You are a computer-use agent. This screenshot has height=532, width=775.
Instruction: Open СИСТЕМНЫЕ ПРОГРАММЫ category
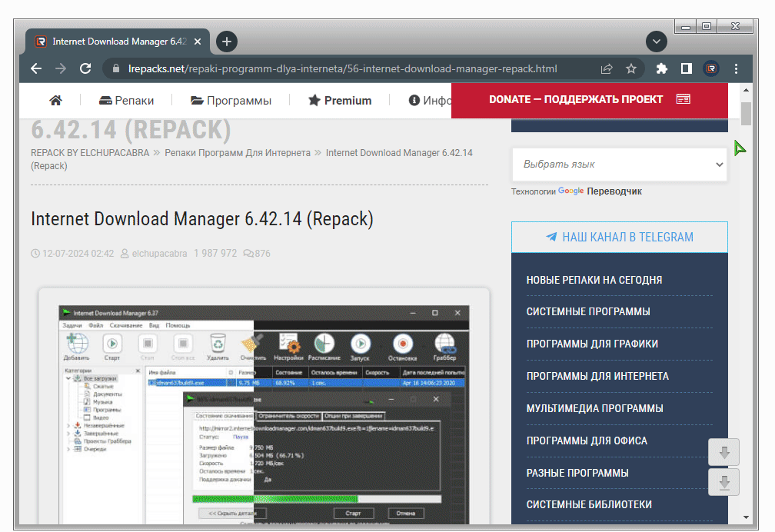pos(588,312)
